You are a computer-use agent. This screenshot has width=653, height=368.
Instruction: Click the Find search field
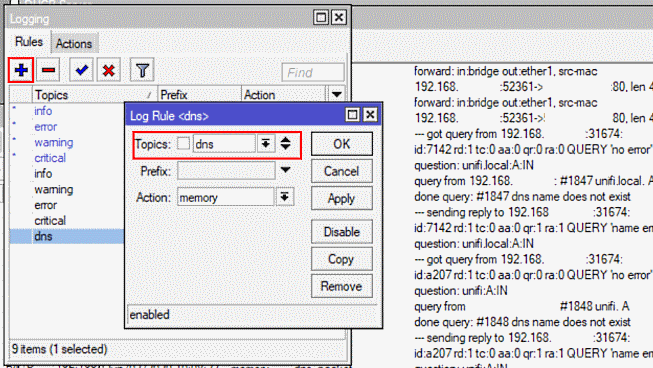[313, 72]
